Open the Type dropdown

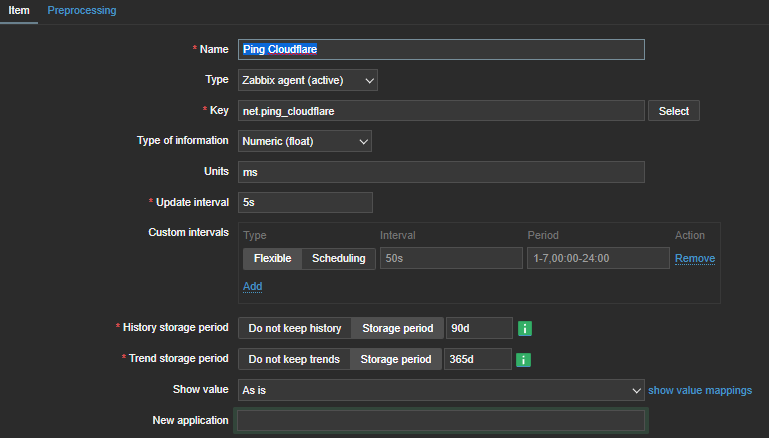point(308,80)
